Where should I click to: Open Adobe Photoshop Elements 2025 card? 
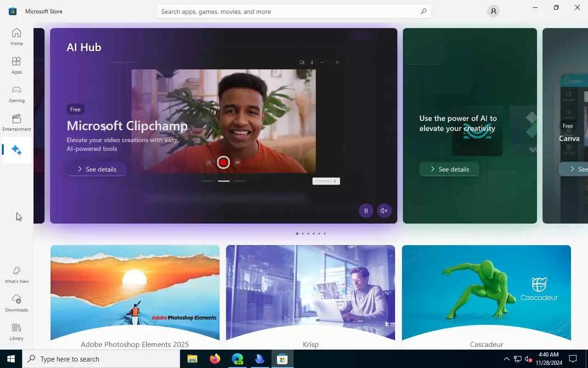coord(135,297)
